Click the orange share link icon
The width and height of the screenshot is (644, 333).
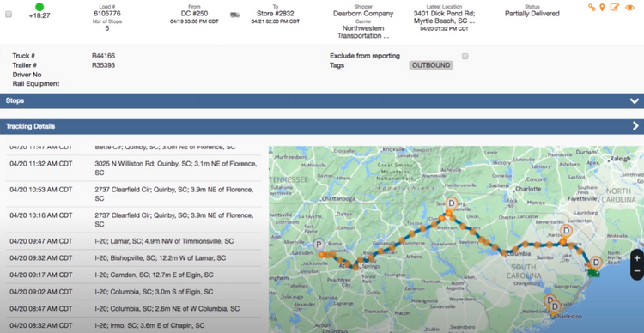pyautogui.click(x=592, y=8)
